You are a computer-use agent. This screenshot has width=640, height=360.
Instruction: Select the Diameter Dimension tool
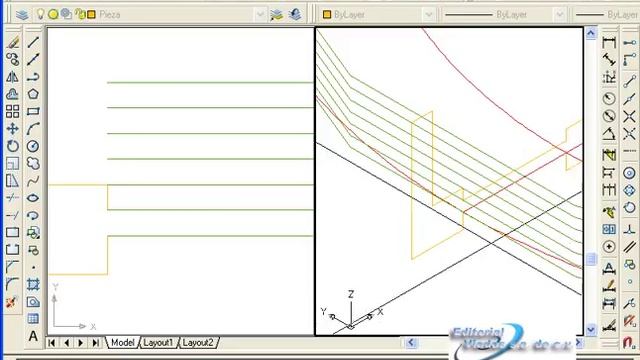[609, 116]
